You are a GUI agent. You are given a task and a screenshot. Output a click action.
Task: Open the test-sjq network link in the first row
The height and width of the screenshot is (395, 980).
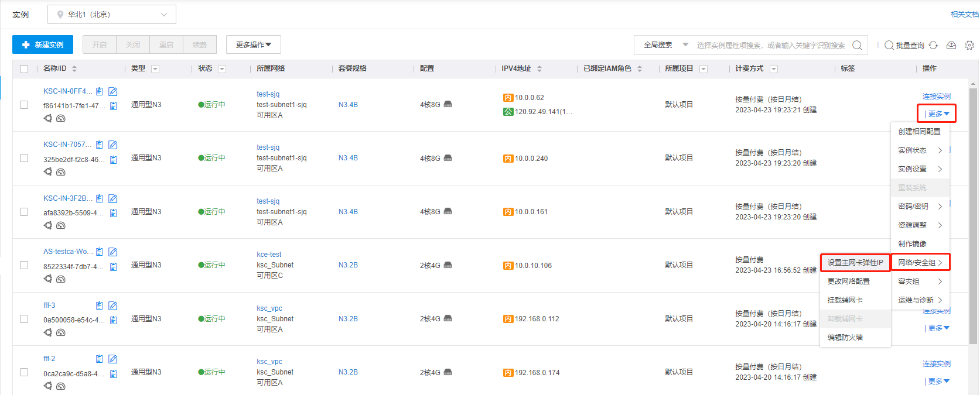point(268,94)
